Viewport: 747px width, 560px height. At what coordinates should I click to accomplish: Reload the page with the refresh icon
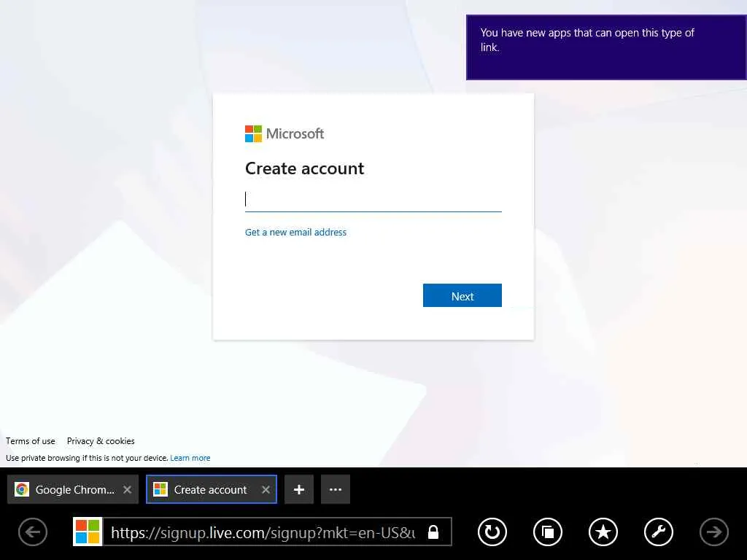pyautogui.click(x=492, y=532)
